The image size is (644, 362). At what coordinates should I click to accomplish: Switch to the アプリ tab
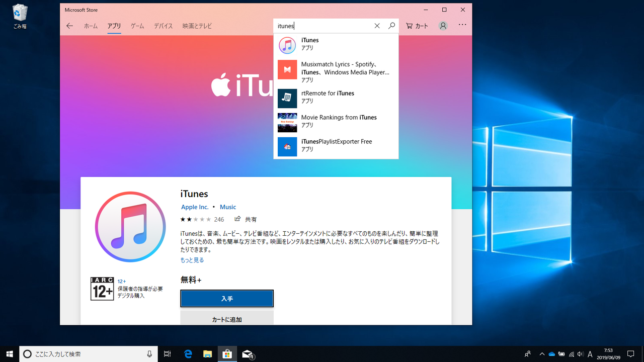114,26
